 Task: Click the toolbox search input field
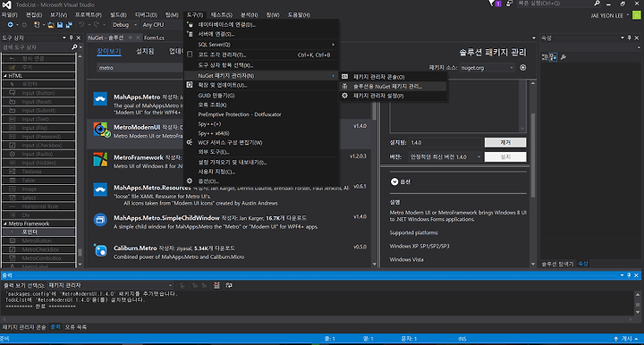[37, 47]
